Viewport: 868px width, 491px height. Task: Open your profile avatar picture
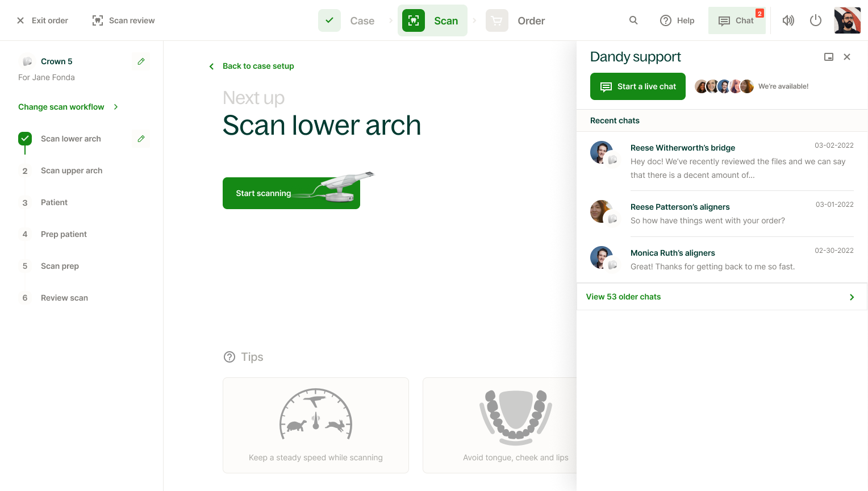847,20
